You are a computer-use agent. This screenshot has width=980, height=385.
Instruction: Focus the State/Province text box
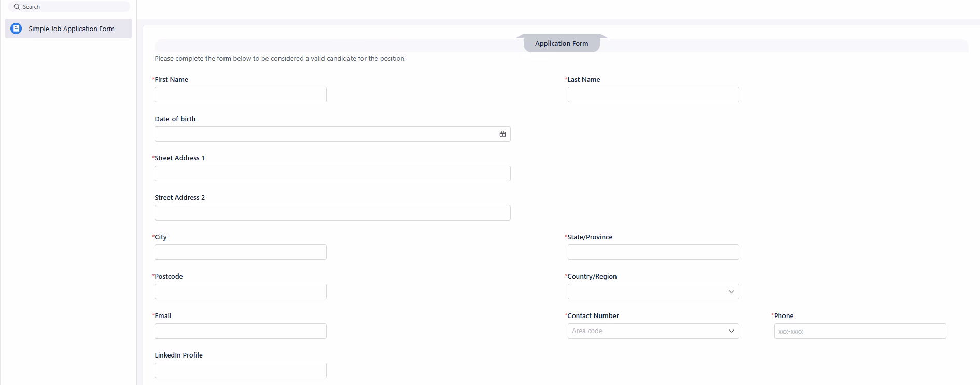click(653, 252)
